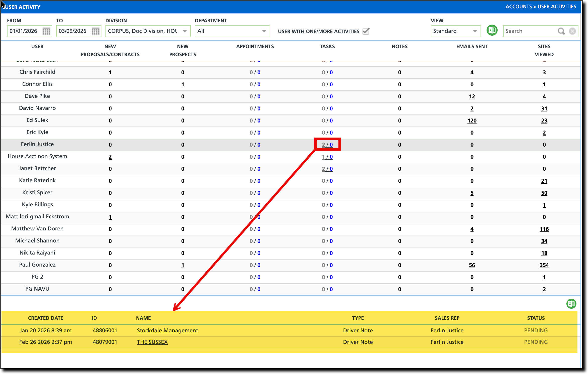The width and height of the screenshot is (588, 374).
Task: Sort by the Emails Sent column header
Action: click(472, 46)
